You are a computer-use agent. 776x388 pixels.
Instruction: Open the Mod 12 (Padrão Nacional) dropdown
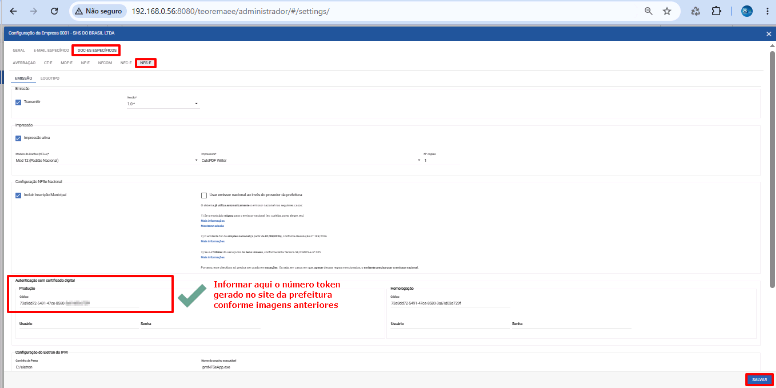[106, 161]
